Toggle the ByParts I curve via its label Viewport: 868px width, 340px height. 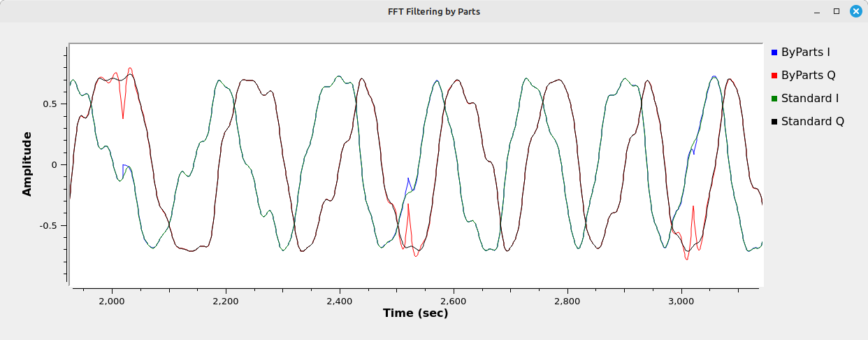pos(806,52)
